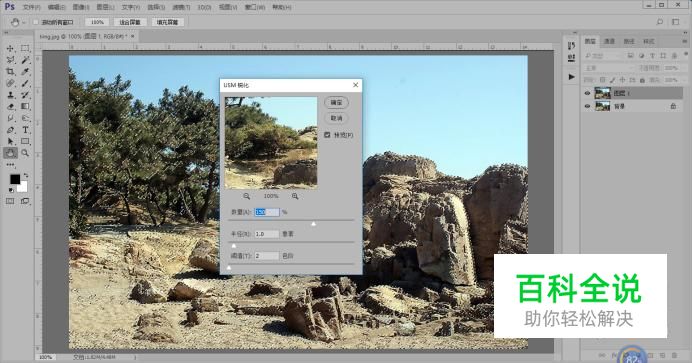Hide the 图层 1 layer

[587, 93]
